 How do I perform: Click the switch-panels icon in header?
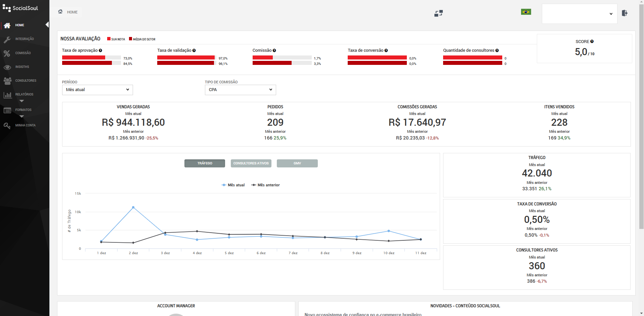(x=438, y=13)
